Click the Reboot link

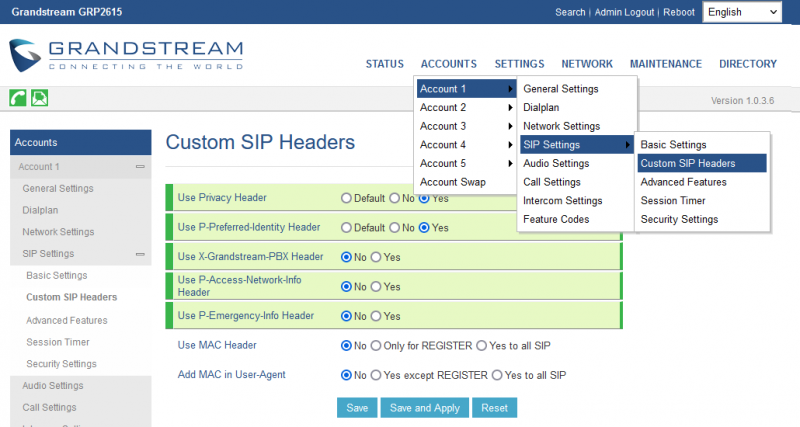(679, 12)
